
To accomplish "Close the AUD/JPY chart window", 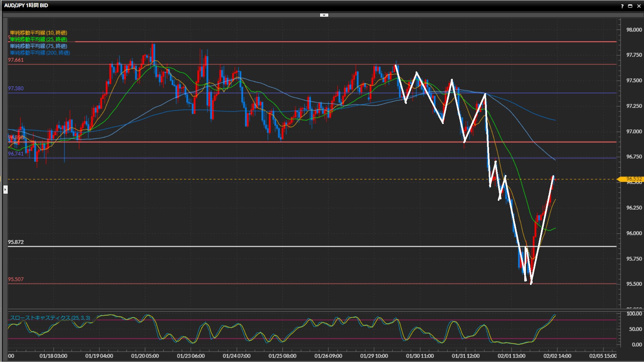I will pos(639,6).
